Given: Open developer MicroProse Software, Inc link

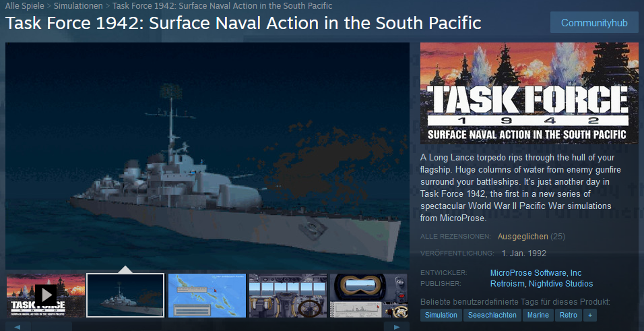Looking at the screenshot, I should 536,272.
